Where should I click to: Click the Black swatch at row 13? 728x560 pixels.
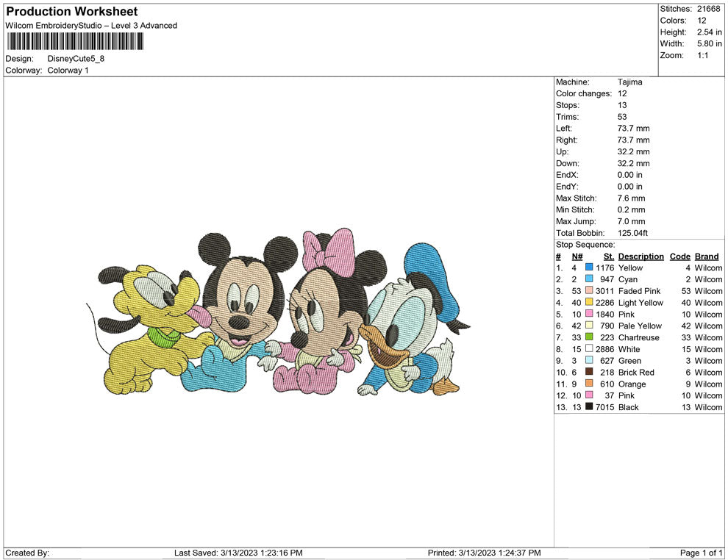[x=587, y=407]
